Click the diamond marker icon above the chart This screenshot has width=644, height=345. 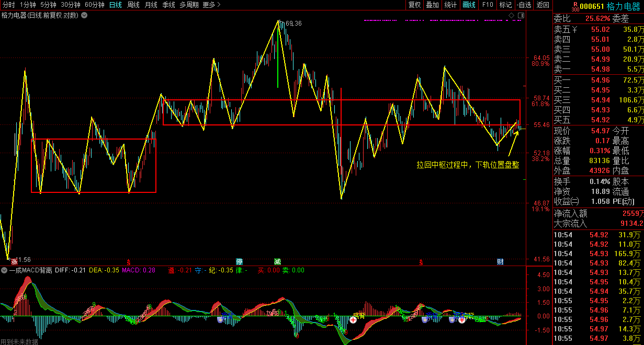[x=511, y=16]
